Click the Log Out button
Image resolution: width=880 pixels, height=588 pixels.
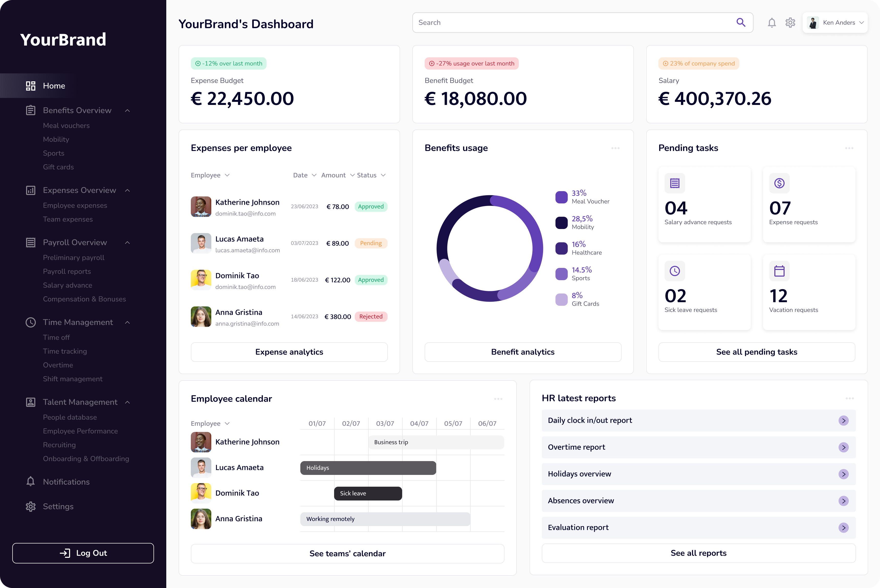tap(83, 553)
